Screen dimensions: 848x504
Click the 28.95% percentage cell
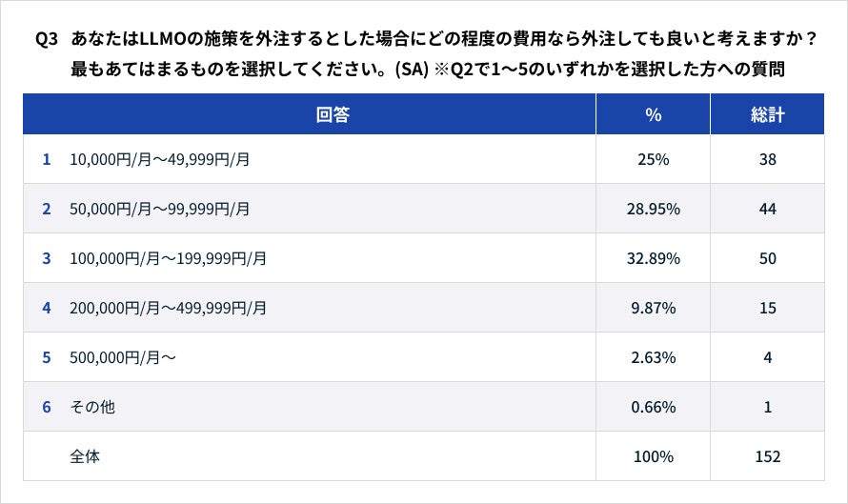(x=653, y=209)
